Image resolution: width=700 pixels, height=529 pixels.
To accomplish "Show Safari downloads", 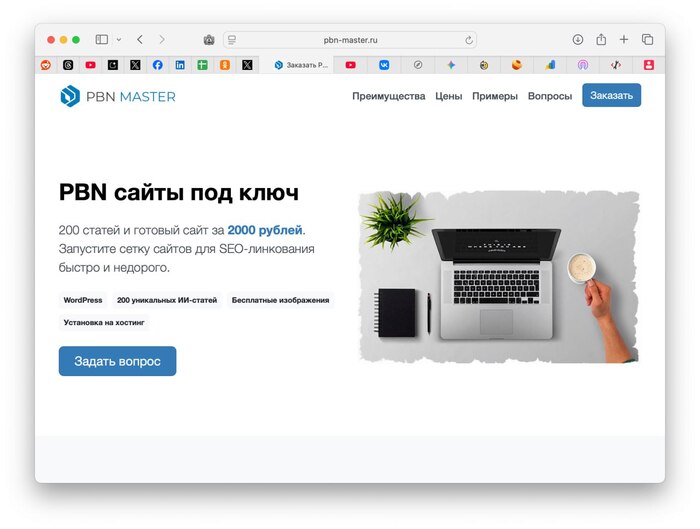I will coord(578,40).
